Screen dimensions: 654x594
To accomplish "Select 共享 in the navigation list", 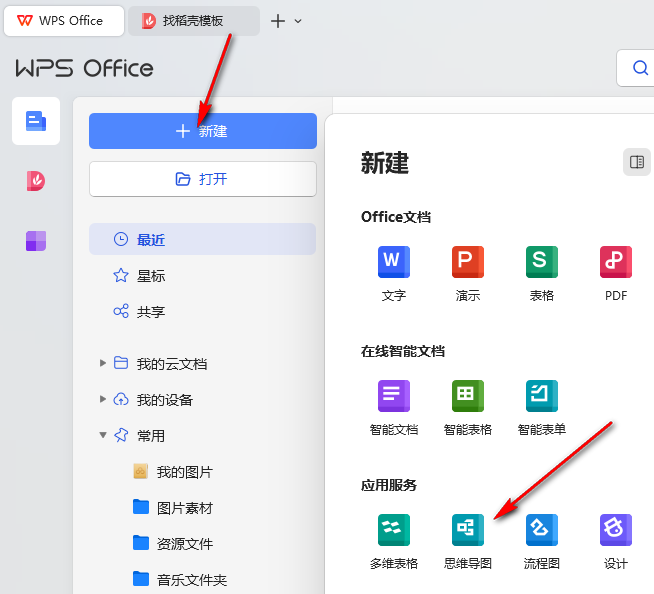I will click(x=202, y=312).
